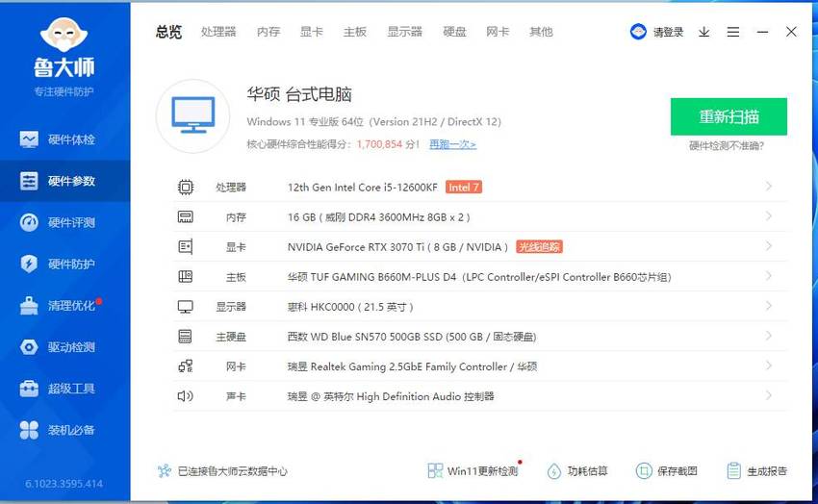Click the login avatar icon
The image size is (818, 504).
pyautogui.click(x=638, y=32)
